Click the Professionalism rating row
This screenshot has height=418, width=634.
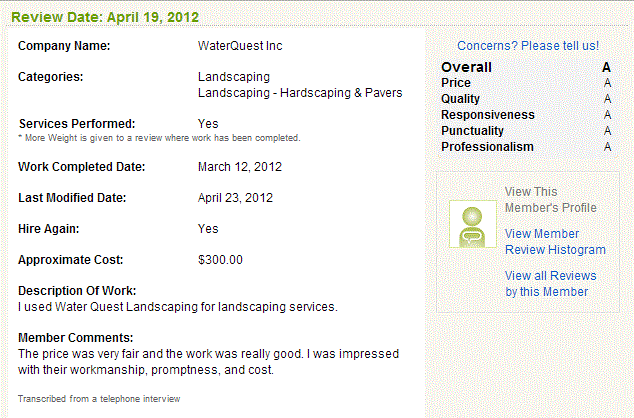point(526,147)
